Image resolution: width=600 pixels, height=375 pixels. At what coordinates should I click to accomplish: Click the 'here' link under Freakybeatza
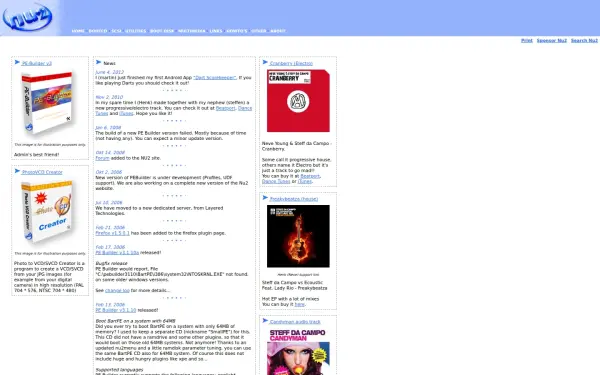[300, 305]
